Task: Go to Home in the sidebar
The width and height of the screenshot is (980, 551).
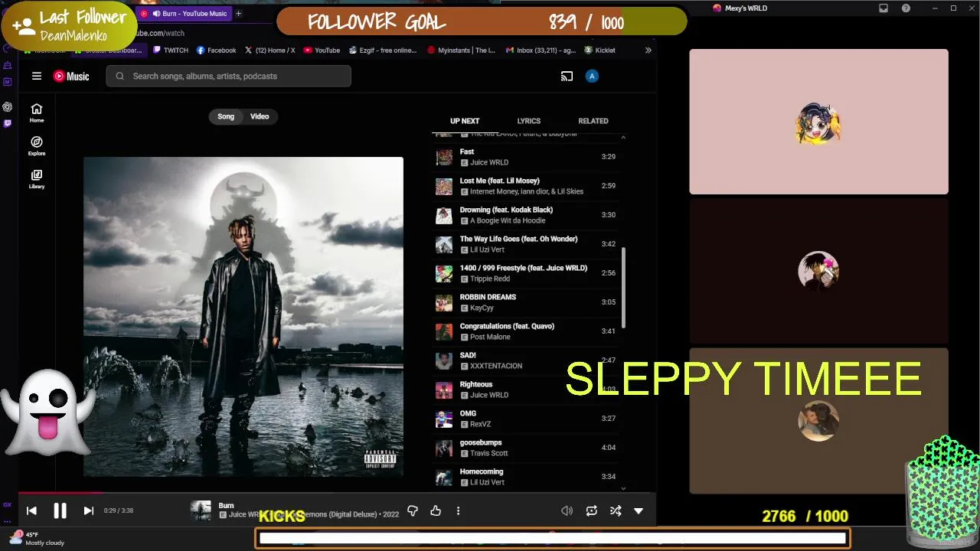Action: (37, 112)
